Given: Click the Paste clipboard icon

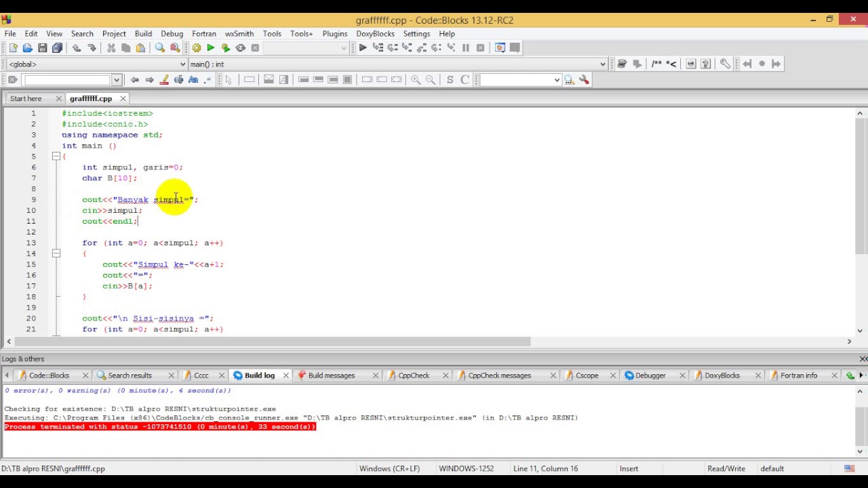Looking at the screenshot, I should pos(141,48).
